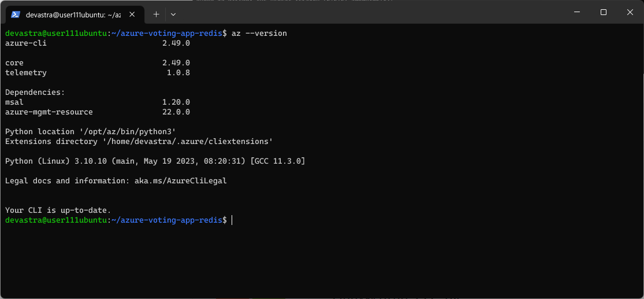Click the typed command 'az --version'
Viewport: 644px width, 299px height.
pos(259,34)
